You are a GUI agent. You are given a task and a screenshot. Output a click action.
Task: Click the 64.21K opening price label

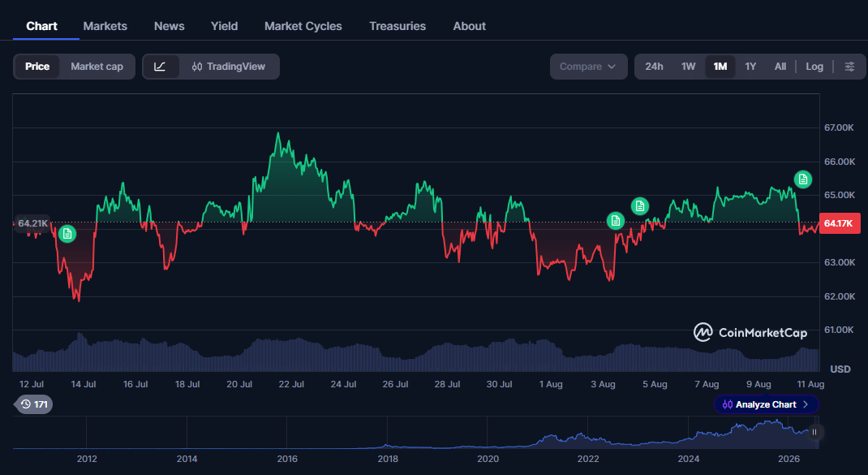click(32, 223)
